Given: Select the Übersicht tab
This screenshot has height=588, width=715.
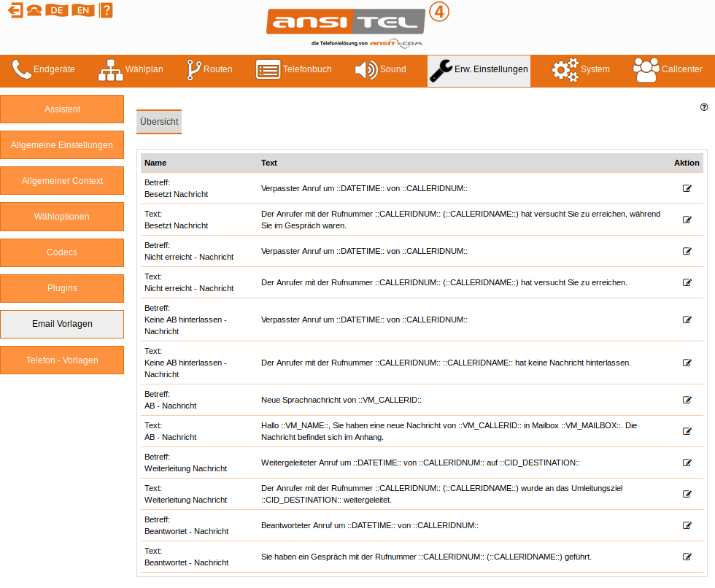Looking at the screenshot, I should point(159,122).
